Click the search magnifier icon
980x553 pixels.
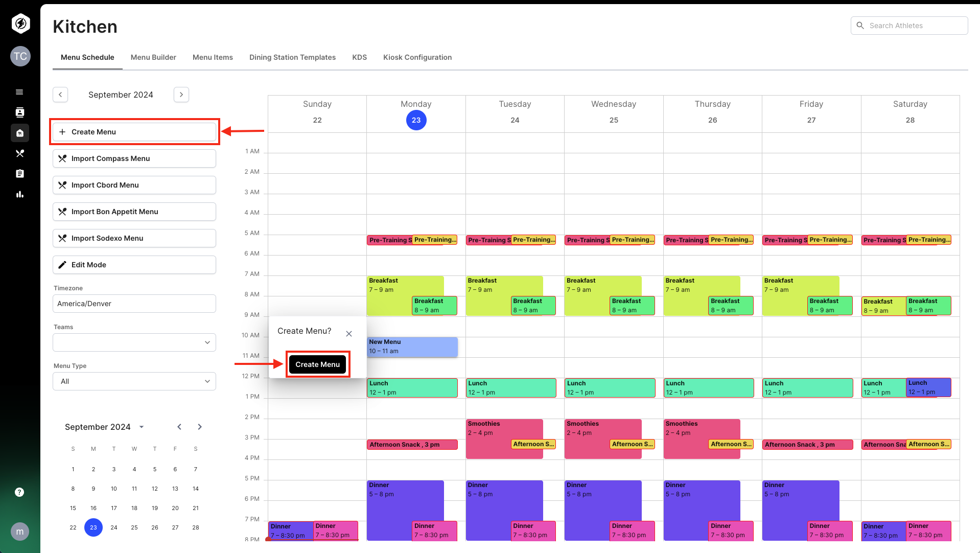(x=860, y=26)
